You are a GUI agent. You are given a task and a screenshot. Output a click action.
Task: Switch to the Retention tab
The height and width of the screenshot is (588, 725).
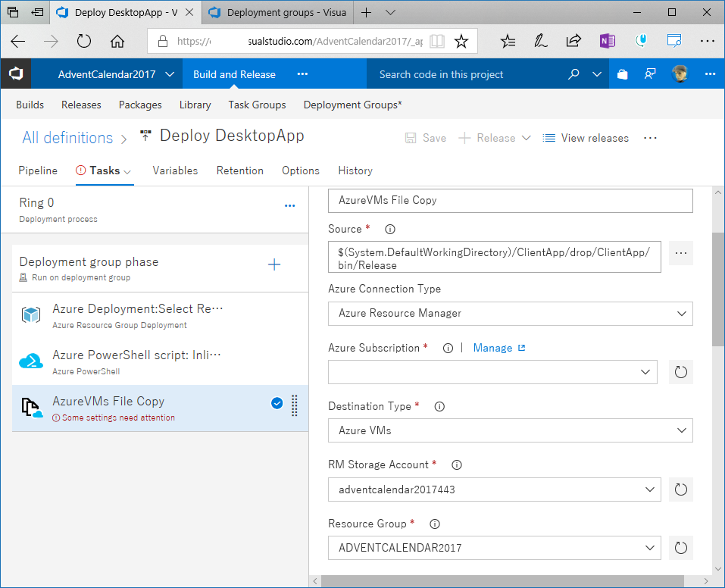[240, 170]
